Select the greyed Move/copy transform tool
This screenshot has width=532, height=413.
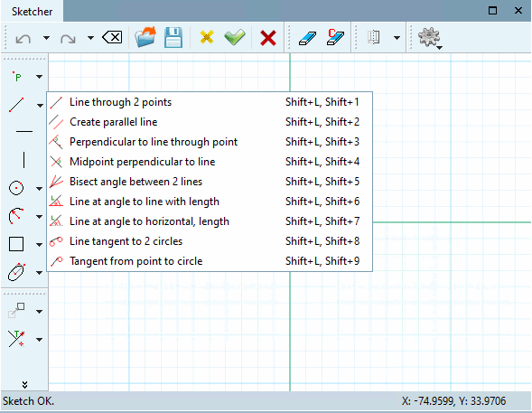(16, 311)
